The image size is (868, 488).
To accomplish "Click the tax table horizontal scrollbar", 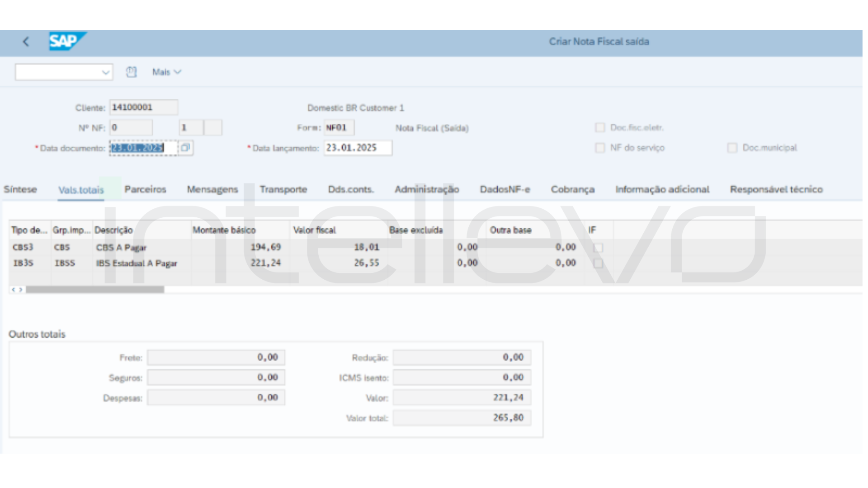I will pos(95,290).
